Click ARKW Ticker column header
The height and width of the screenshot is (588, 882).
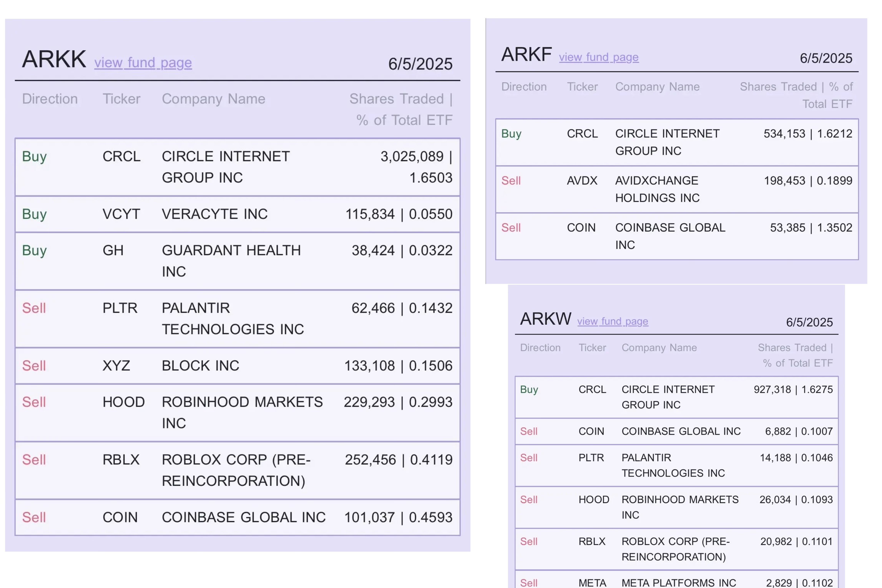(x=592, y=348)
